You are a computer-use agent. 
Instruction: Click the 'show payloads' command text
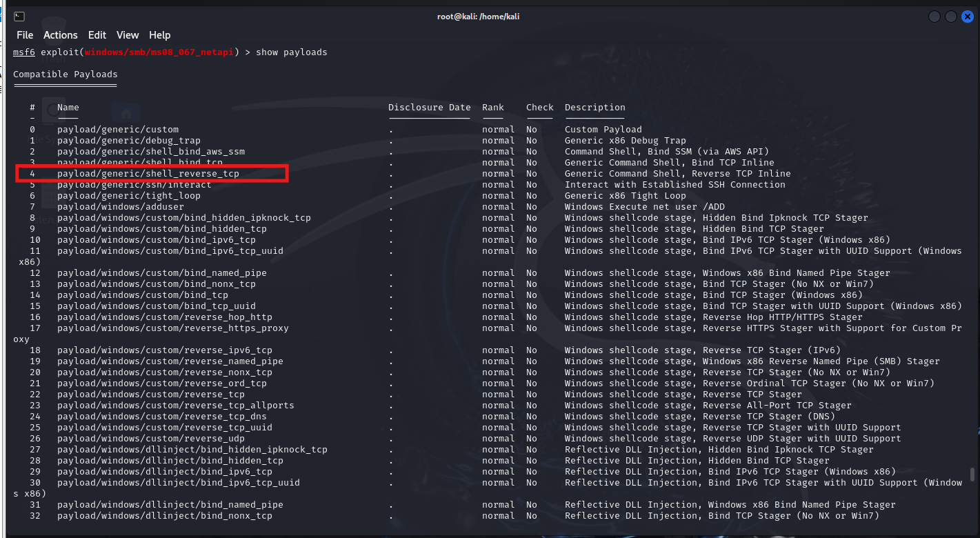[292, 52]
